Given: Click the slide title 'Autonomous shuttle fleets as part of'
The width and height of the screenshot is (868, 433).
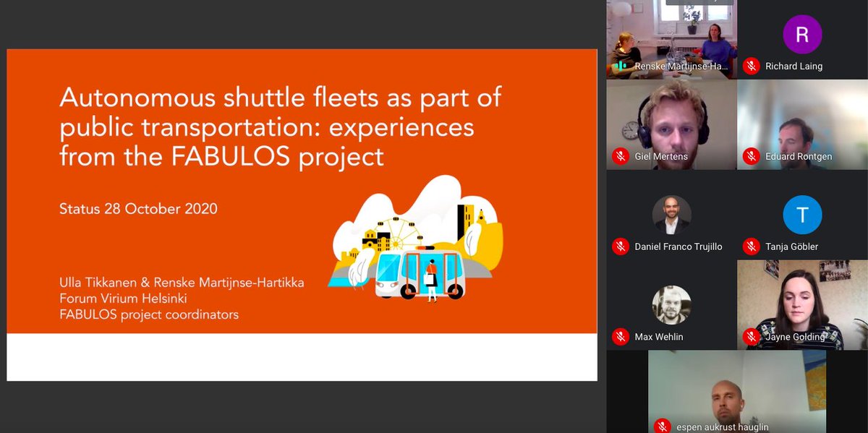Looking at the screenshot, I should coord(281,98).
